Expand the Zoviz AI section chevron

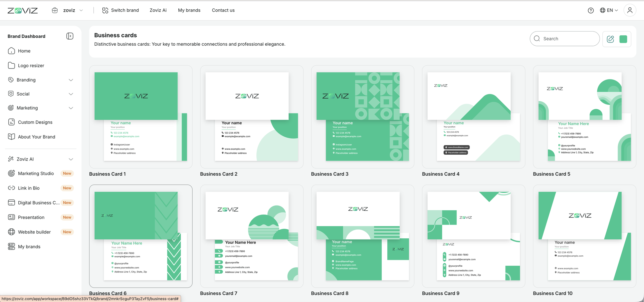click(71, 159)
